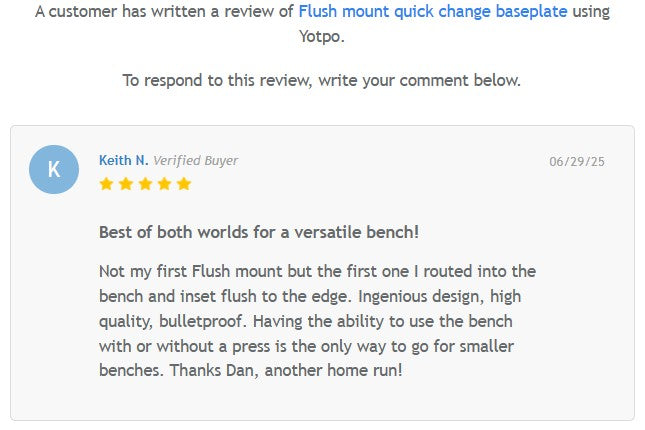Screen dimensions: 645x430
Task: Click the fourth yellow rating star
Action: tap(163, 184)
